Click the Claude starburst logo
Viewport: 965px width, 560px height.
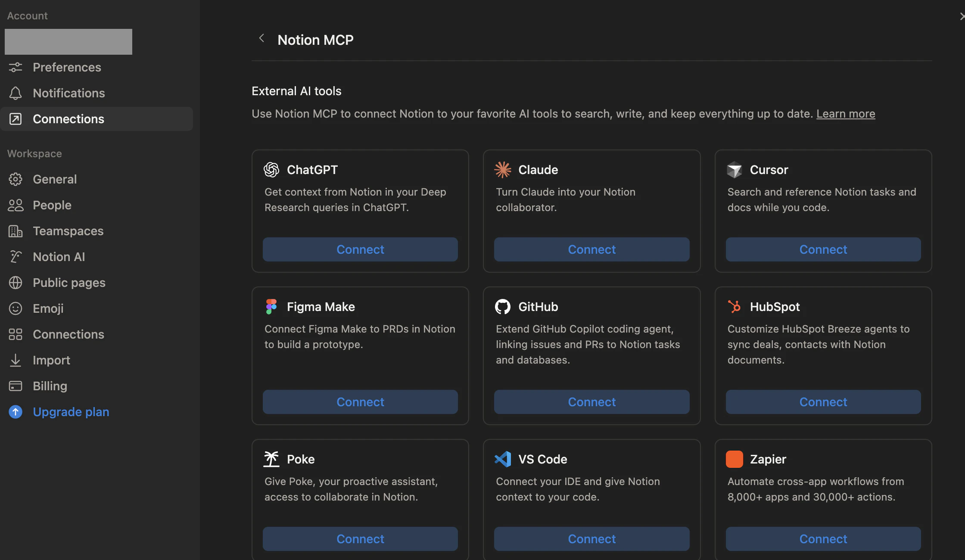coord(503,170)
